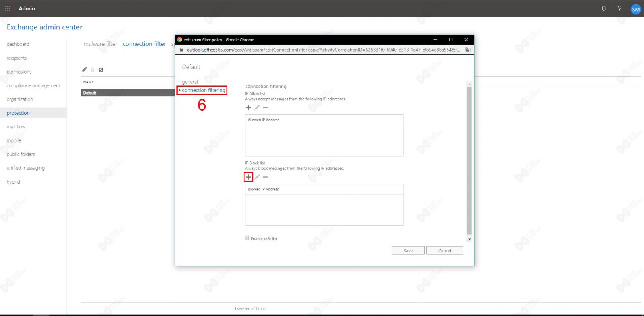Viewport: 644px width, 316px height.
Task: Minimize the edit spam filter policy window
Action: pyautogui.click(x=435, y=39)
